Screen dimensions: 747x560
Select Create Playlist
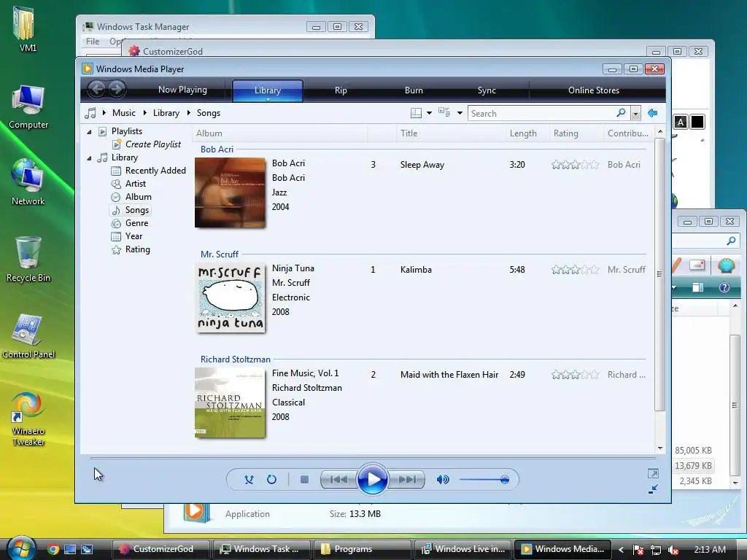153,144
